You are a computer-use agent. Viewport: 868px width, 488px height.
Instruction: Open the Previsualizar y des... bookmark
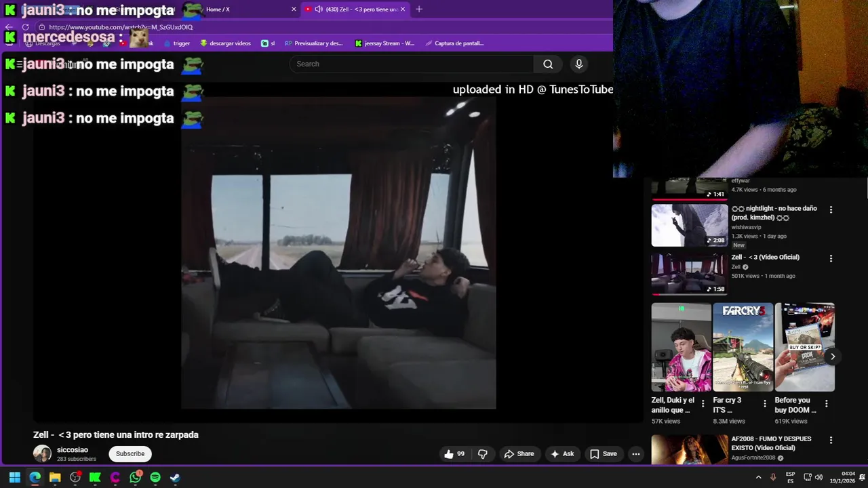(x=313, y=43)
